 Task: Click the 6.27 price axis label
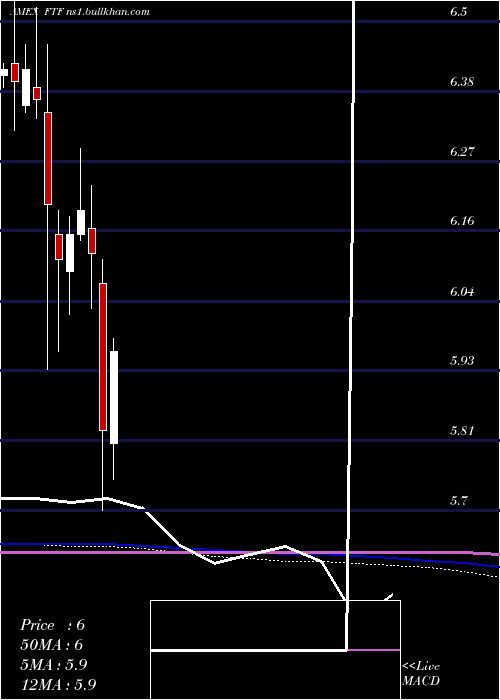pos(462,152)
